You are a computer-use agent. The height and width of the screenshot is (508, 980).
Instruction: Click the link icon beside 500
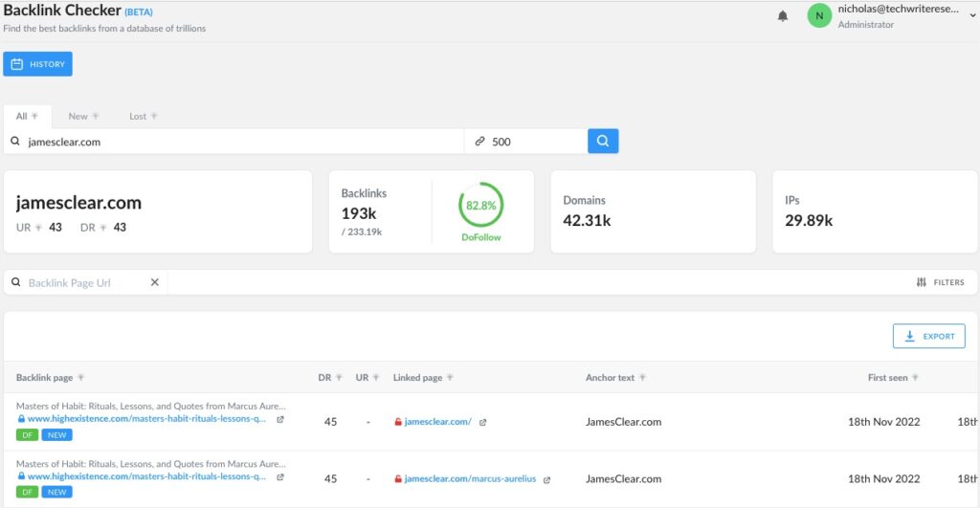479,142
